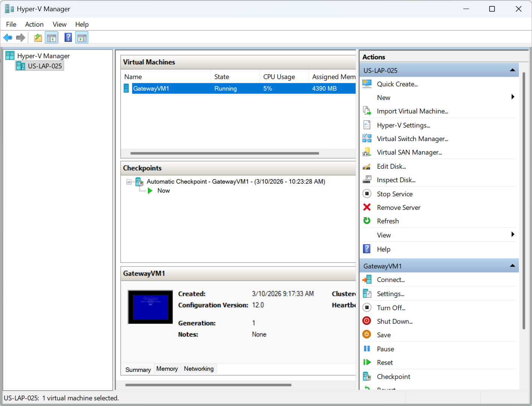
Task: Click the Checkpoint icon in Actions pane
Action: point(367,376)
